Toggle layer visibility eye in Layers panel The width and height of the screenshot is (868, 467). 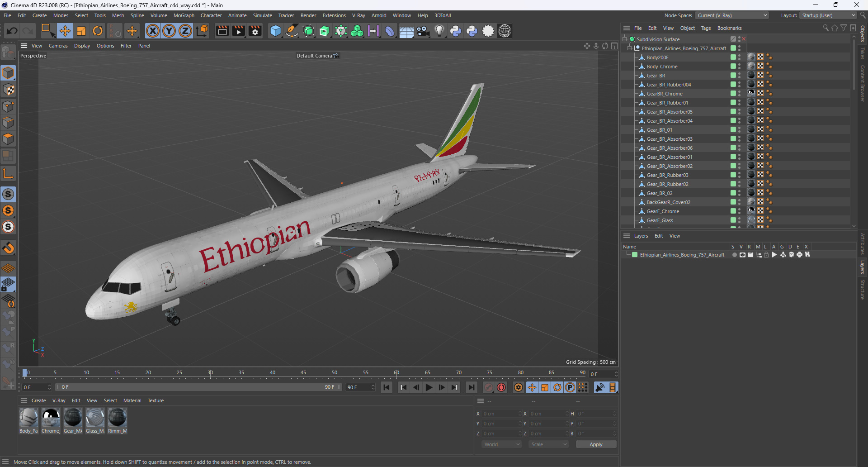[742, 255]
